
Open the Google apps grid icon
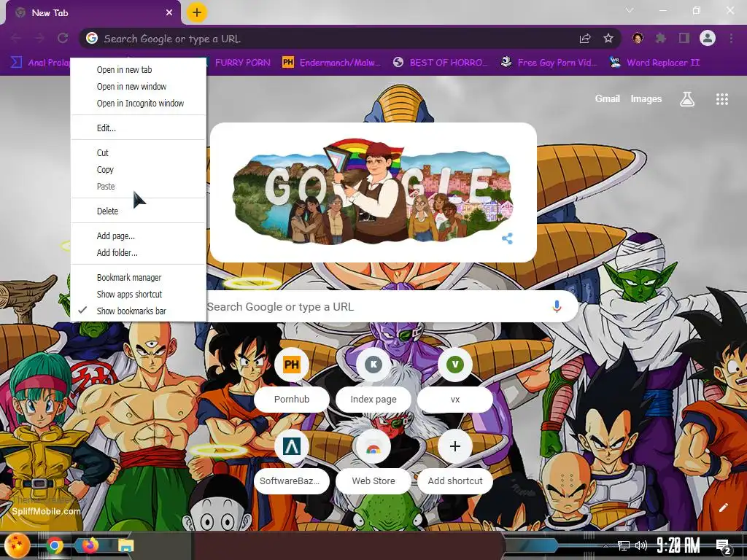click(721, 99)
